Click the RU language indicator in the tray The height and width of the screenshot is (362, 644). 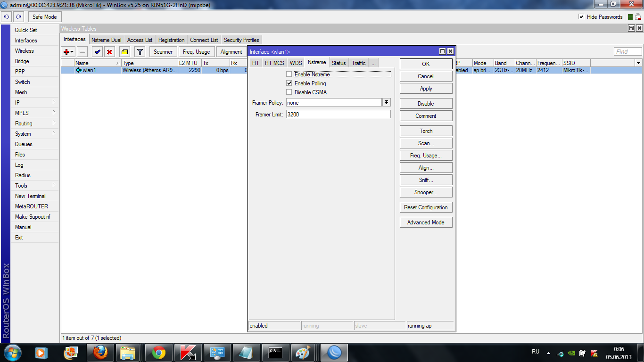click(x=536, y=352)
